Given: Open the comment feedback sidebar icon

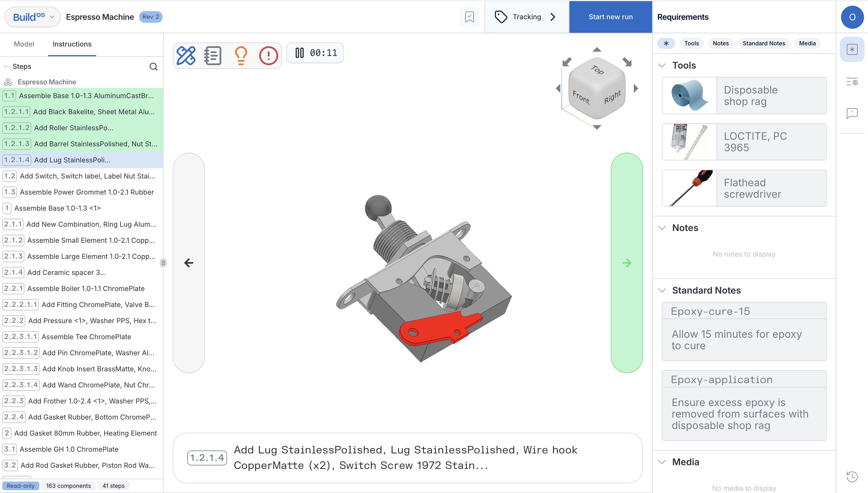Looking at the screenshot, I should pyautogui.click(x=852, y=113).
